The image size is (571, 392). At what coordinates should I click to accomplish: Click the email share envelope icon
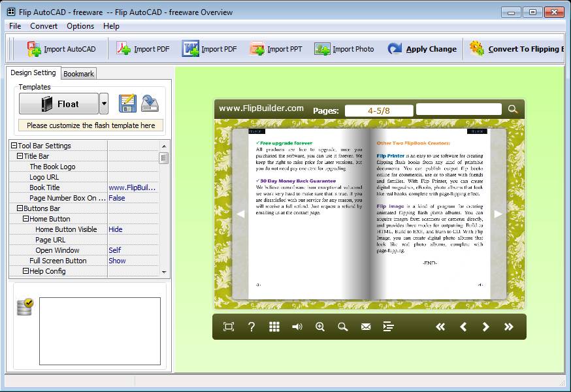(366, 327)
